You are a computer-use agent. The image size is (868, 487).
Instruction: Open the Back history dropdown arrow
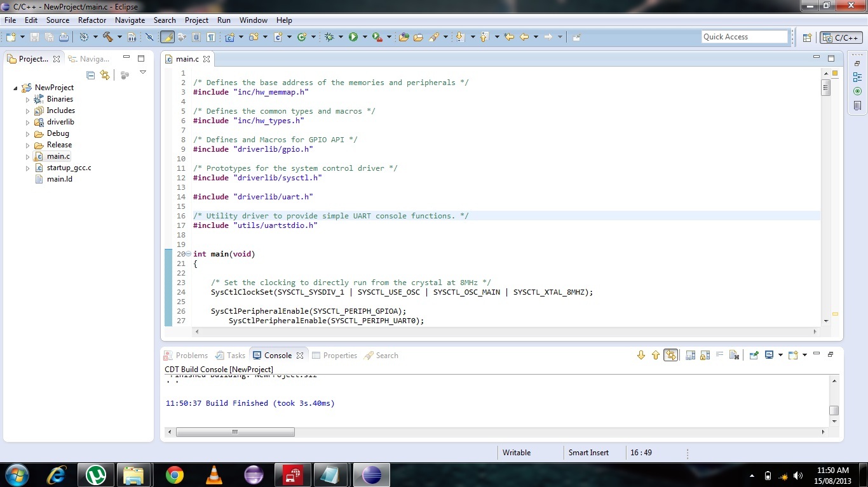[x=536, y=37]
